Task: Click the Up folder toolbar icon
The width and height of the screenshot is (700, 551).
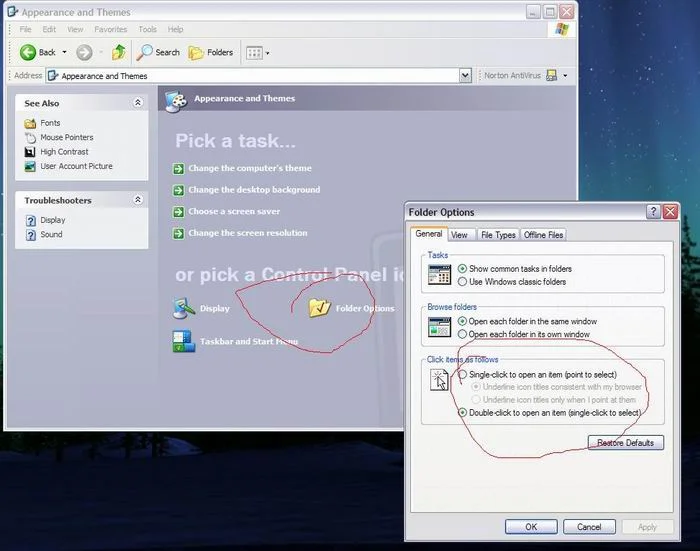Action: coord(119,52)
